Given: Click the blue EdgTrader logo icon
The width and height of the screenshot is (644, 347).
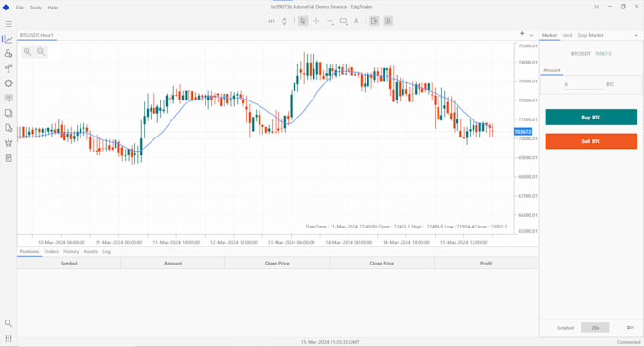Looking at the screenshot, I should (x=6, y=8).
